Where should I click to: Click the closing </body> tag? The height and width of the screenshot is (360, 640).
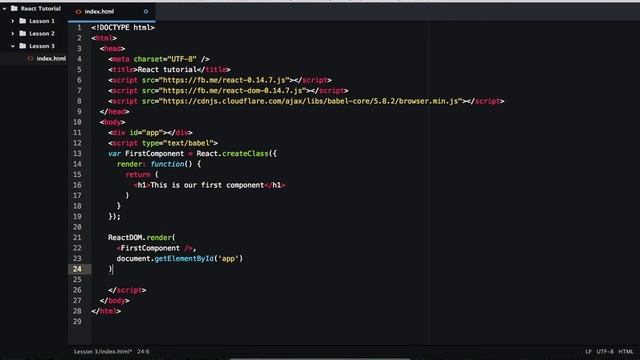114,301
